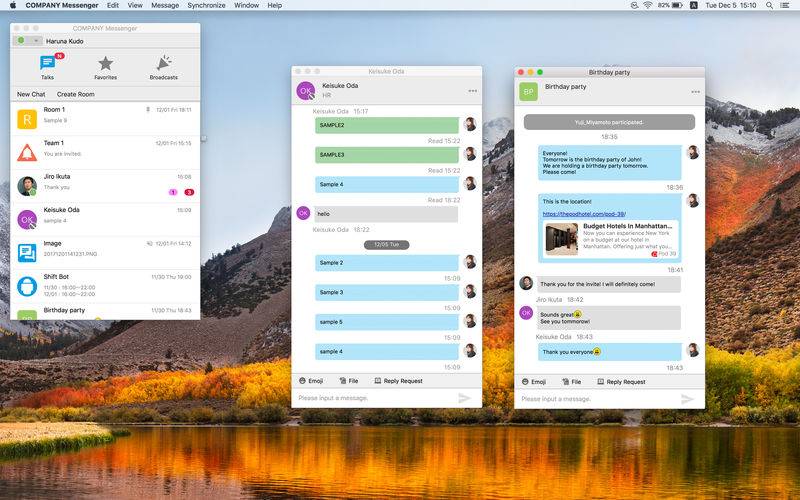Click the red unread badge on Jiro Ikuta
This screenshot has width=800, height=500.
click(189, 192)
